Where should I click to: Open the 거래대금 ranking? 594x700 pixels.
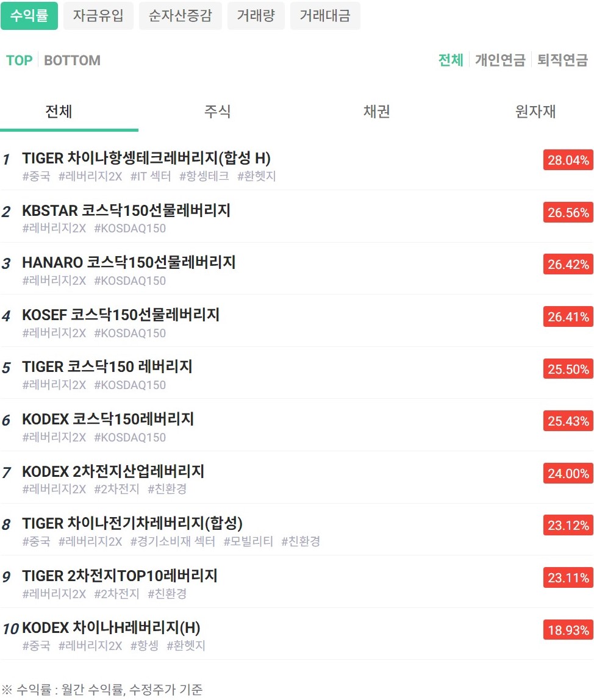[325, 16]
